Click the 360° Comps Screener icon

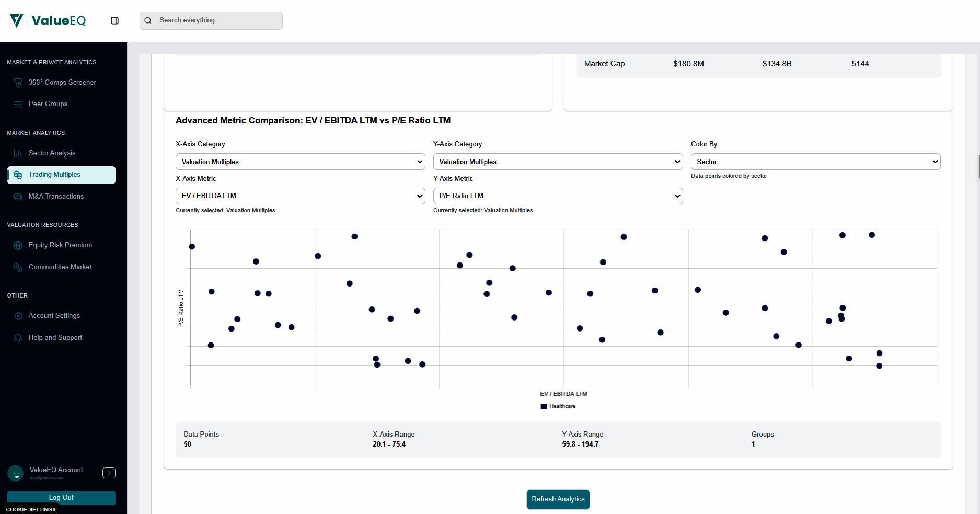tap(18, 83)
